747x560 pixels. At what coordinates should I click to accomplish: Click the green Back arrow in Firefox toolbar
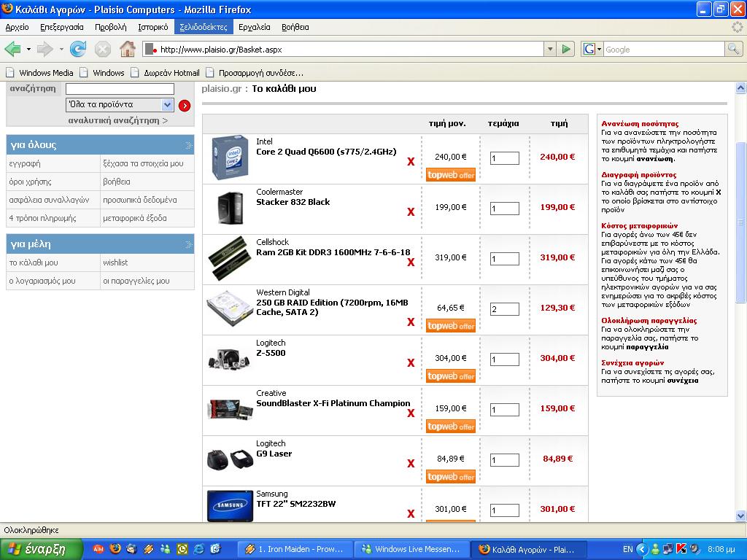tap(12, 49)
